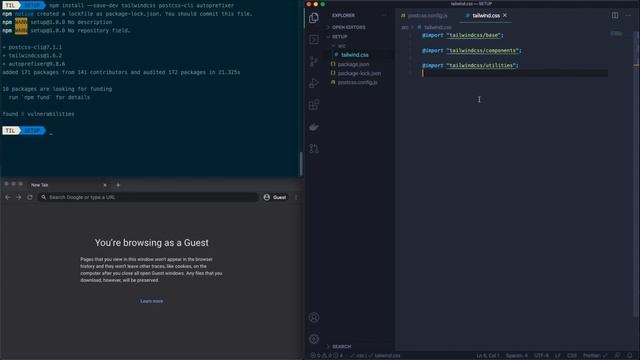Go back in the browser window
The width and height of the screenshot is (640, 360).
[x=8, y=197]
